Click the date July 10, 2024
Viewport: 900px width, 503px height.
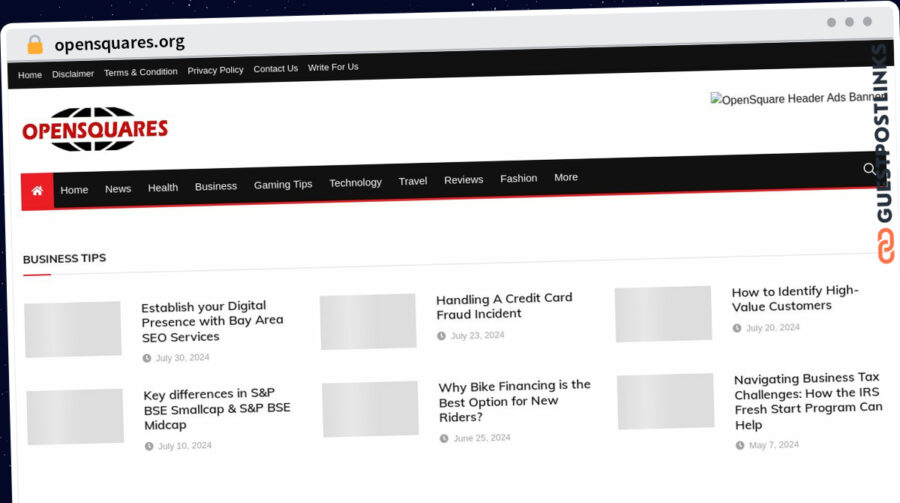(185, 446)
